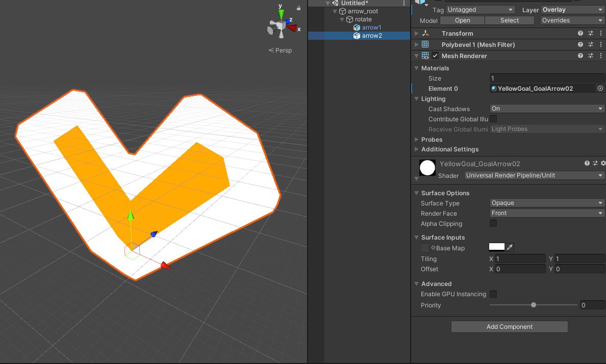Enable Contribute Global Illumination checkbox
606x364 pixels.
[493, 119]
